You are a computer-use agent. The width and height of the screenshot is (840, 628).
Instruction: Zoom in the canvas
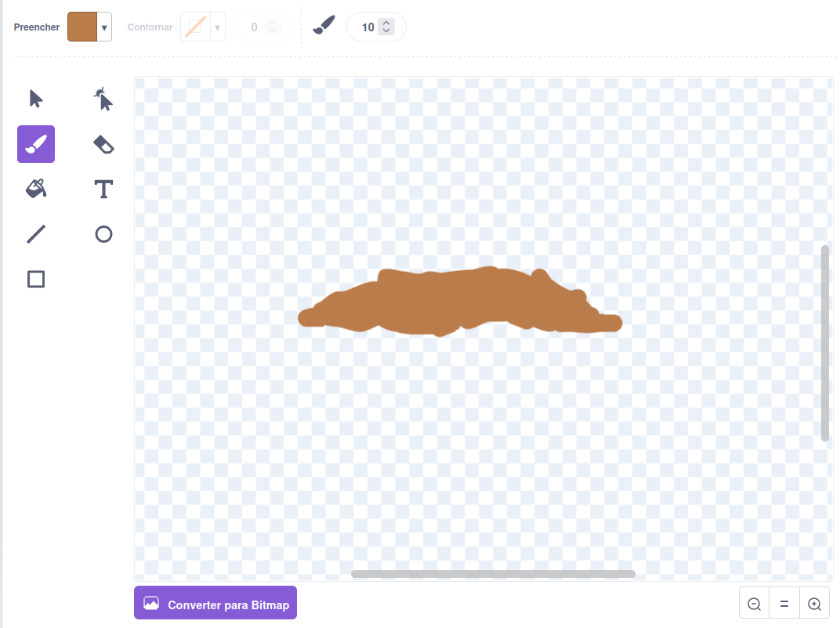pyautogui.click(x=814, y=604)
